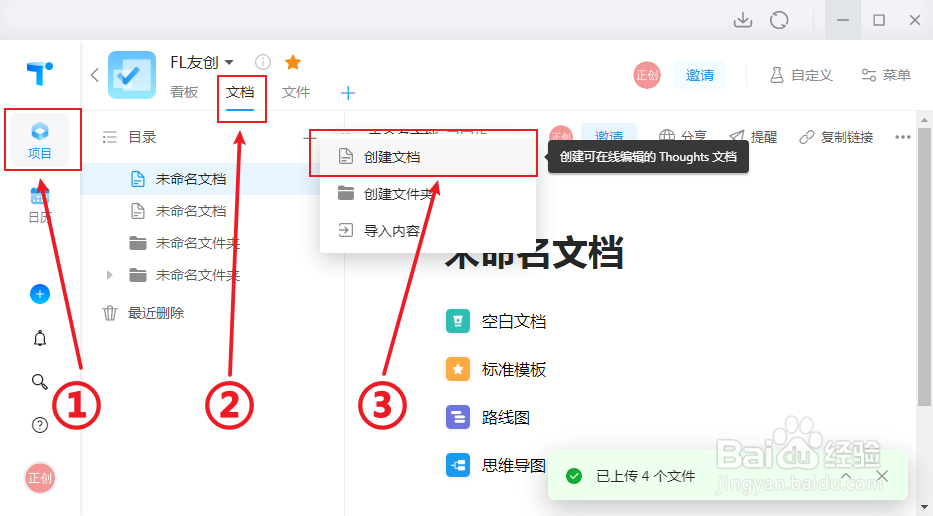This screenshot has height=516, width=933.
Task: Open the 菜单 project menu
Action: 886,75
